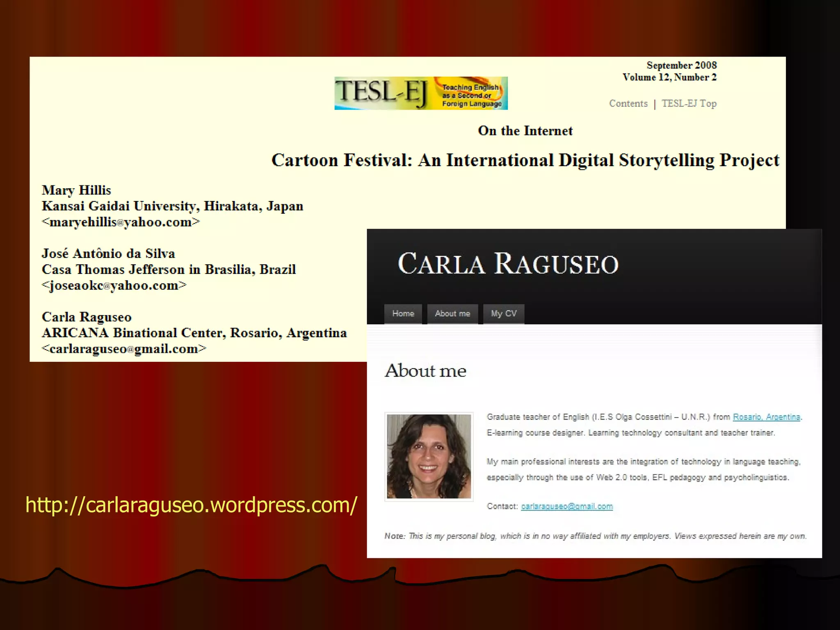Click the On the Internet heading
Screen dimensions: 840x630
(525, 131)
